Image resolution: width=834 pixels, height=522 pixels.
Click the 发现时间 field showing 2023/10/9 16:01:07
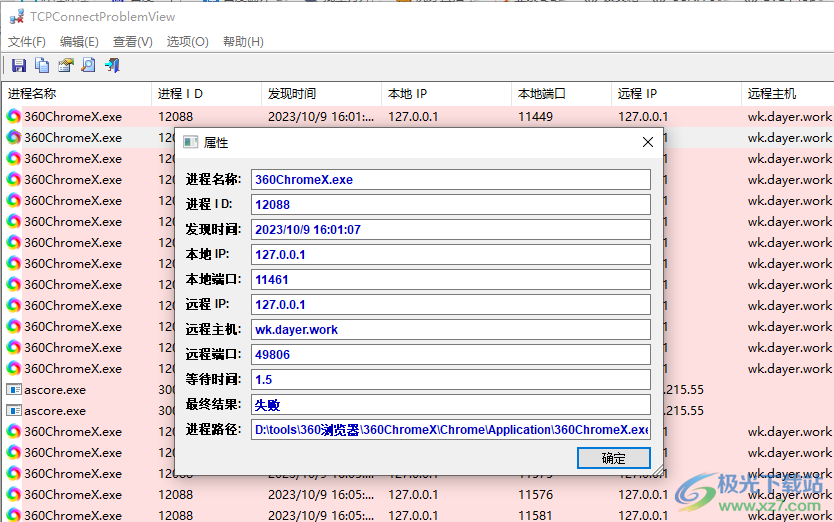(451, 229)
